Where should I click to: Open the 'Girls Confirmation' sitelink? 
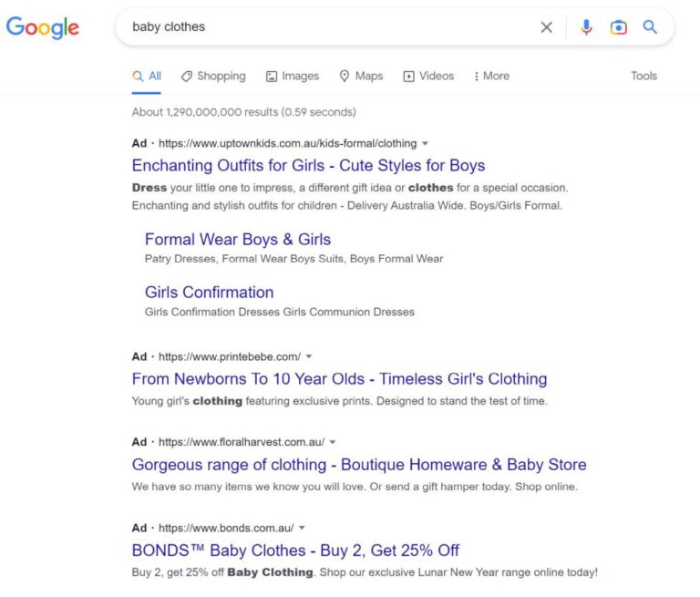(x=210, y=293)
